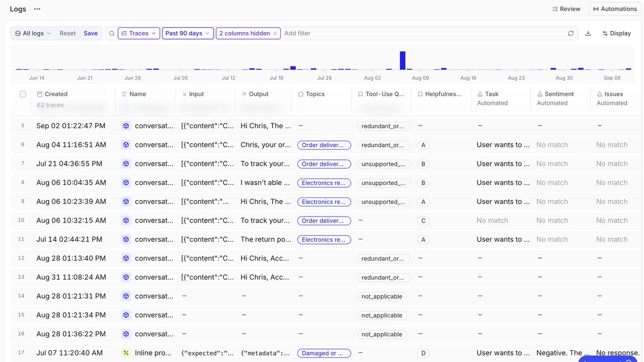This screenshot has height=362, width=644.
Task: Click the green percent icon for Inline prompt row
Action: [x=126, y=353]
